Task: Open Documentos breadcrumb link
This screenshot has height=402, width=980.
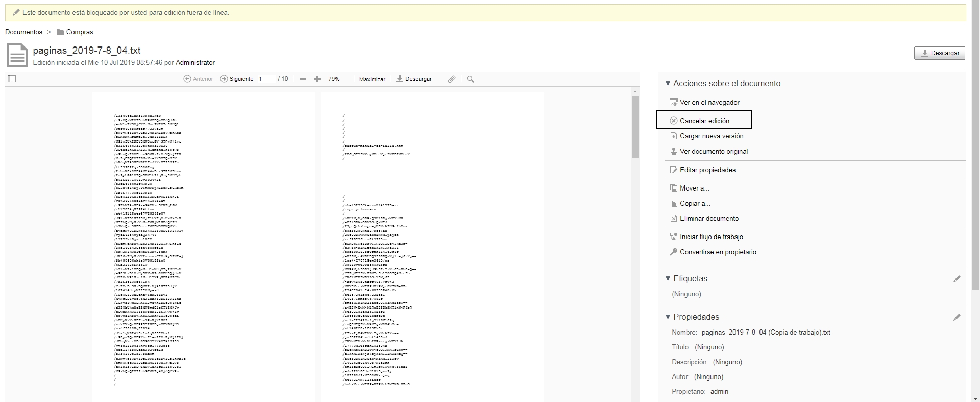Action: pos(23,32)
